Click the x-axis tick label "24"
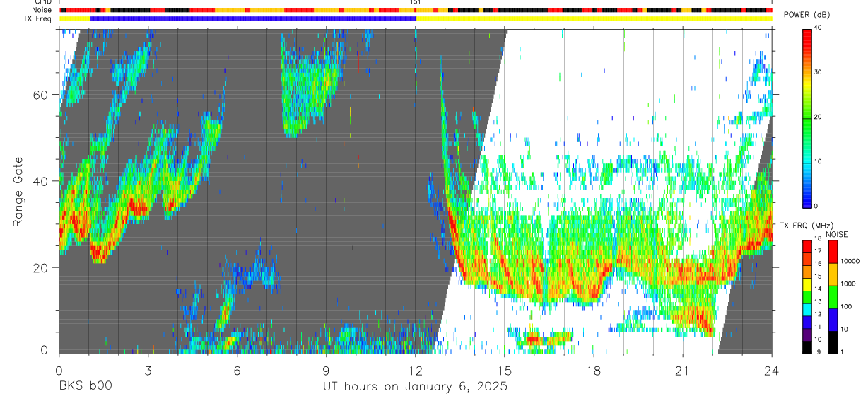This screenshot has width=868, height=401. pyautogui.click(x=772, y=371)
